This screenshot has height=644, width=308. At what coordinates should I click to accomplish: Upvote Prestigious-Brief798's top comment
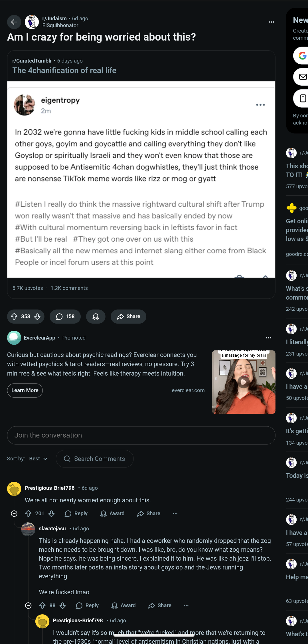click(28, 513)
